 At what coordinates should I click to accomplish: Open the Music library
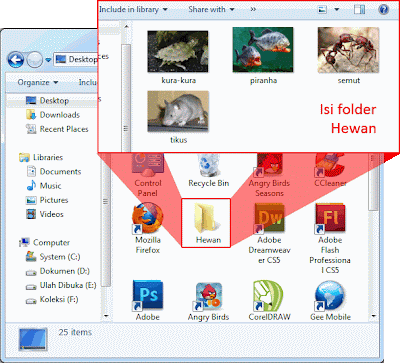[x=44, y=186]
